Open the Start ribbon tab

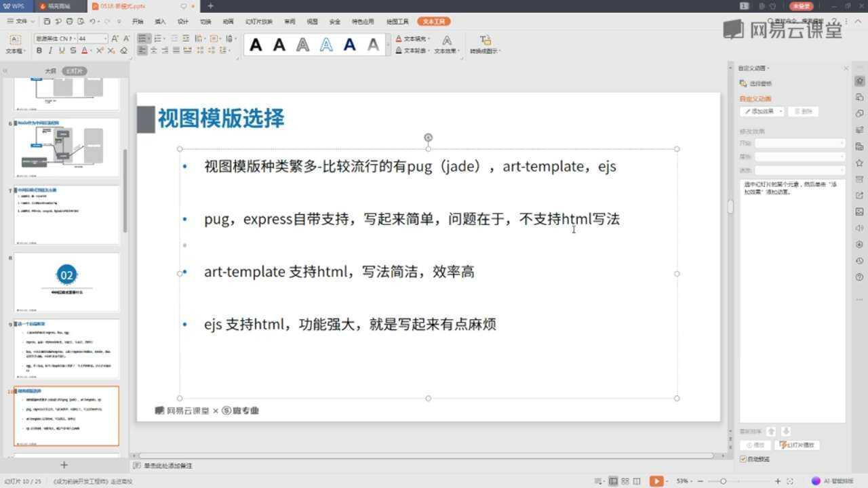coord(138,22)
